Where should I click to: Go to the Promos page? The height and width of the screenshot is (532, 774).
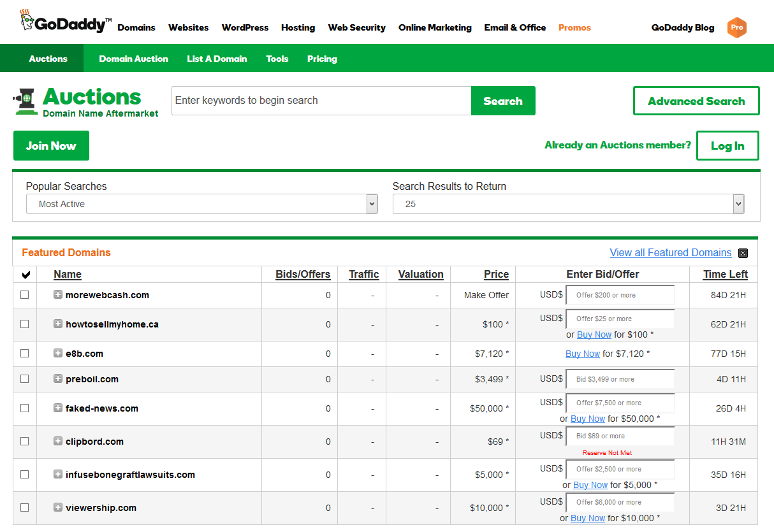click(574, 27)
